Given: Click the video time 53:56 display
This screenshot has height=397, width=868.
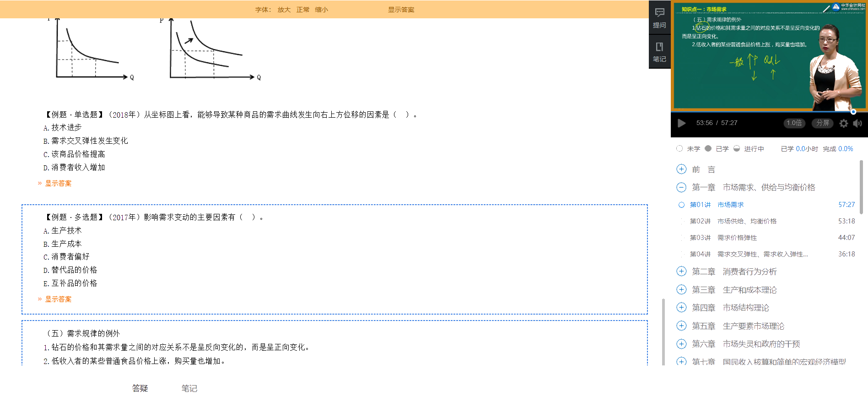Looking at the screenshot, I should (704, 123).
